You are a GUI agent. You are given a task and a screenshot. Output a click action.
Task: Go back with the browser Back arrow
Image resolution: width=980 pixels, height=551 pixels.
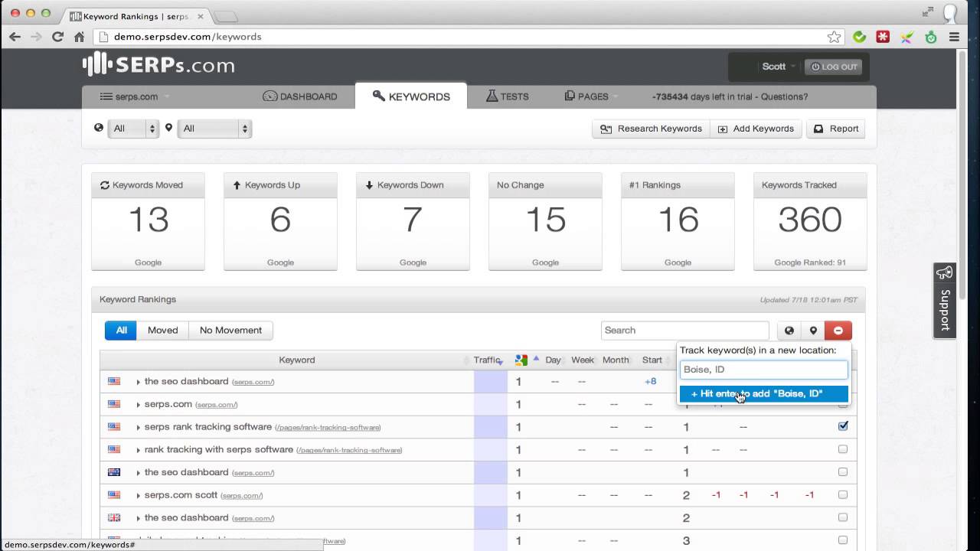point(15,37)
